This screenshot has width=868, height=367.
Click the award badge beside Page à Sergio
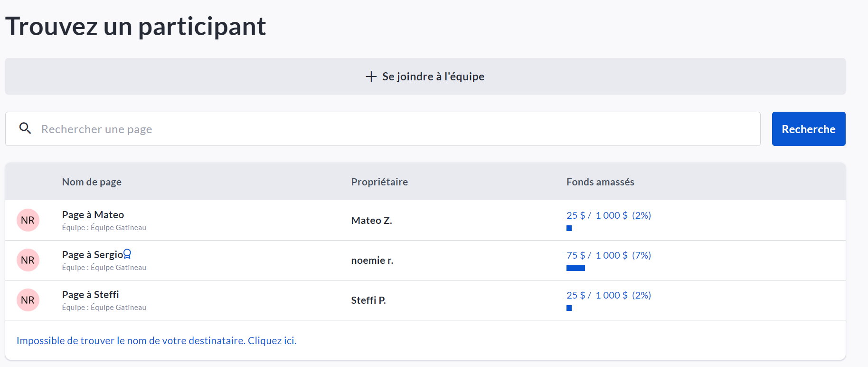pos(127,254)
